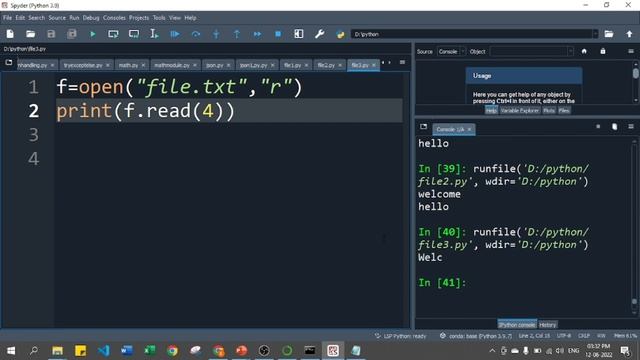The height and width of the screenshot is (360, 640).
Task: Save all files icon
Action: (x=72, y=34)
